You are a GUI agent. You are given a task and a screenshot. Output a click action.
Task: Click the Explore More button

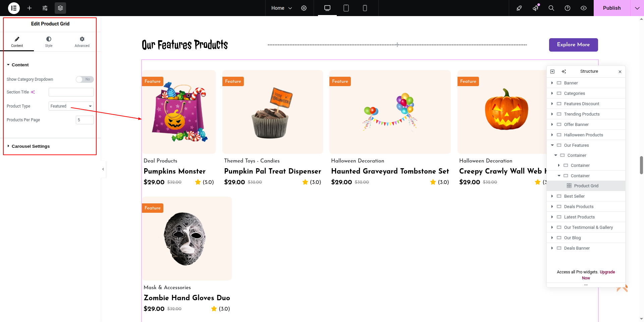[573, 45]
